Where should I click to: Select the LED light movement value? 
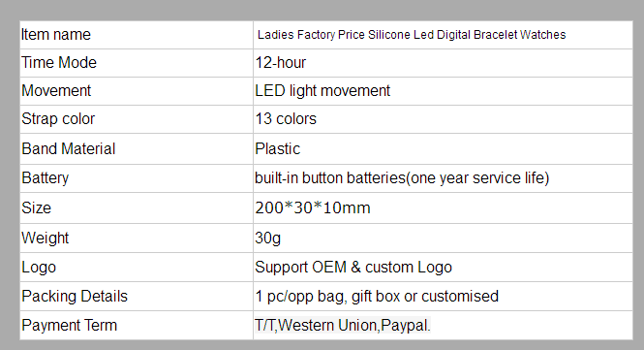[x=322, y=90]
